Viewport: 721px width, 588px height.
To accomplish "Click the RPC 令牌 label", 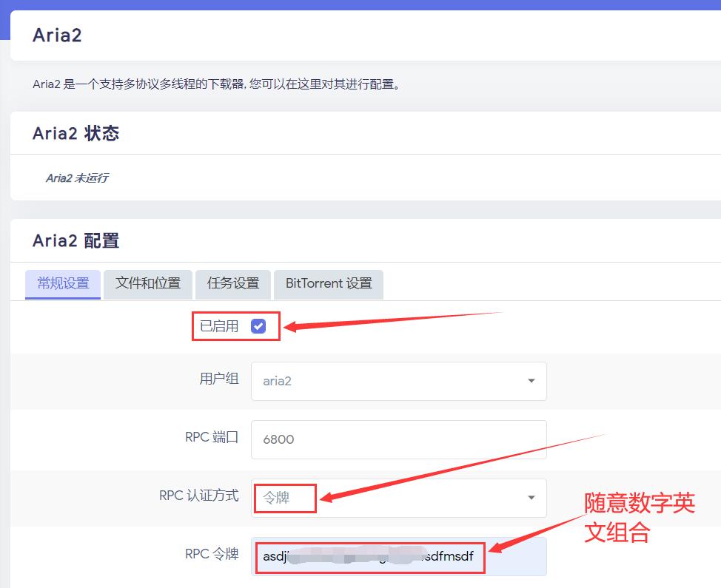I will click(212, 554).
